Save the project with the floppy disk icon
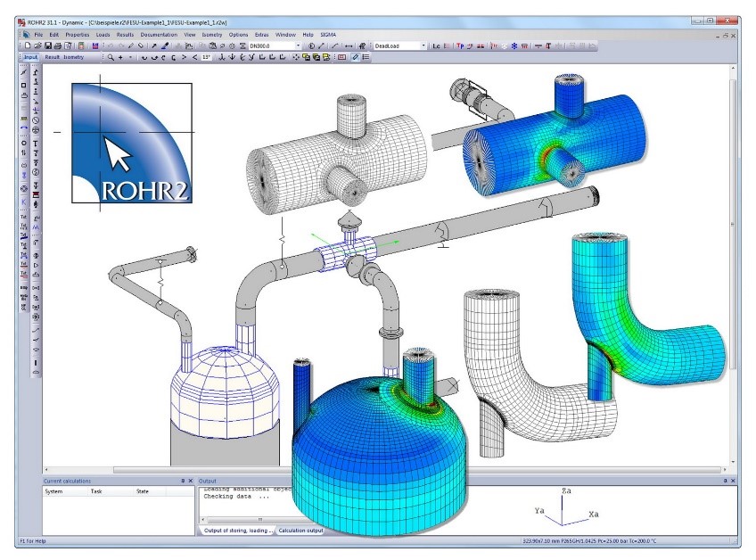The height and width of the screenshot is (560, 756). click(x=48, y=45)
